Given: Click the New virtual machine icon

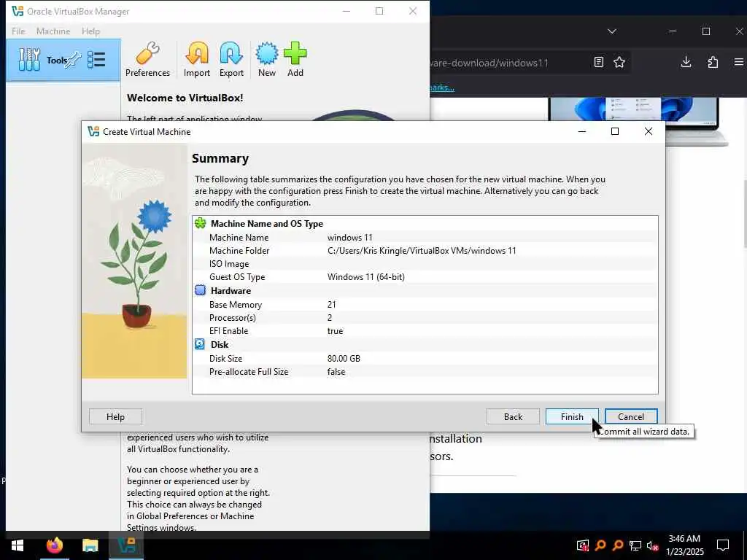Looking at the screenshot, I should (x=267, y=59).
